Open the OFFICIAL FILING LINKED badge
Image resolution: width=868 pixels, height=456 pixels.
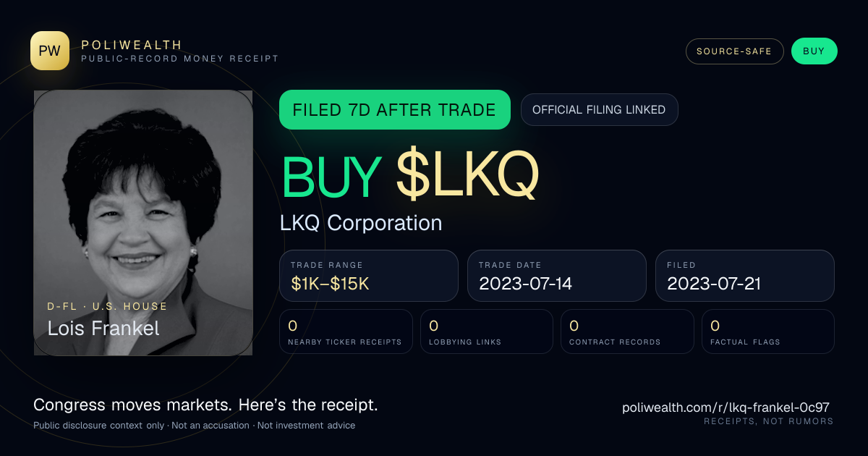tap(599, 110)
